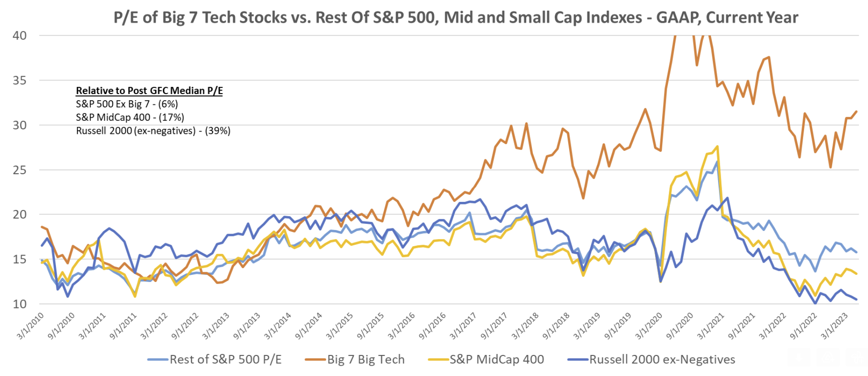This screenshot has height=376, width=868.
Task: Click the 'Russell 2000 (ex-negatives) - (39%)' annotation
Action: (153, 131)
